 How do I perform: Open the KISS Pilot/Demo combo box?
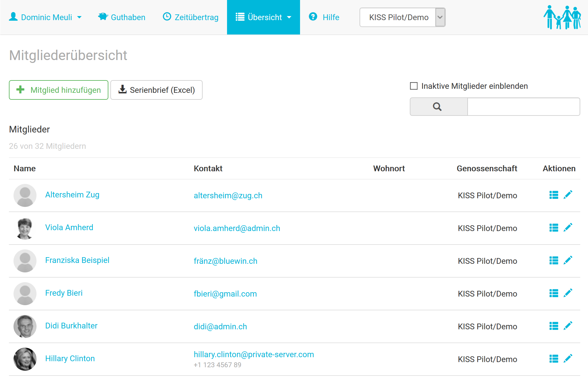point(402,17)
